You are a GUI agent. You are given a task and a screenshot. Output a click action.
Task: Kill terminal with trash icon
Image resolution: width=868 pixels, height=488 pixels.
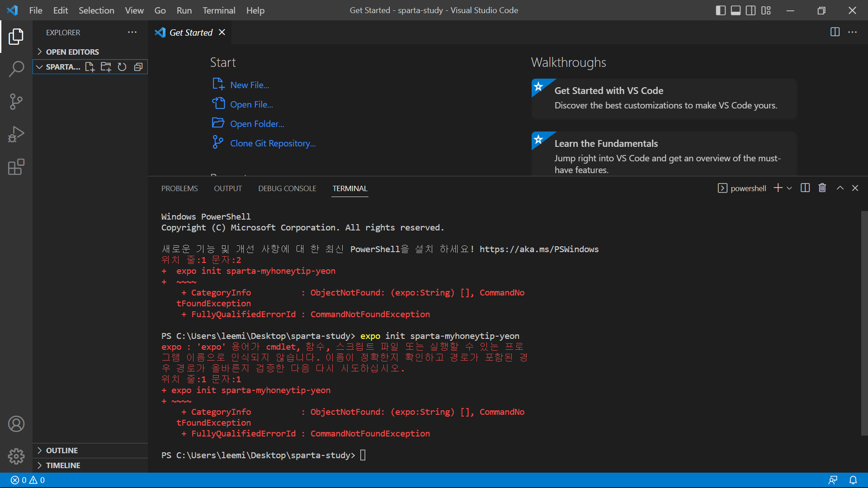[822, 188]
